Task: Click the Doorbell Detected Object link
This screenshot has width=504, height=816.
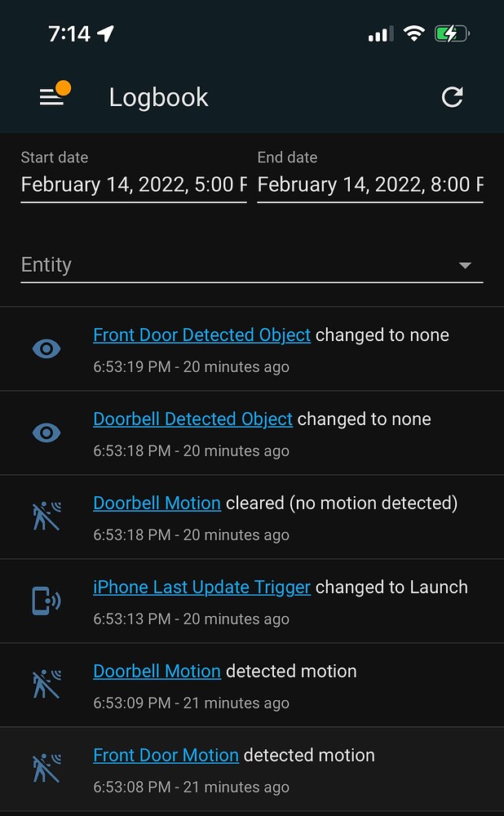Action: [192, 419]
